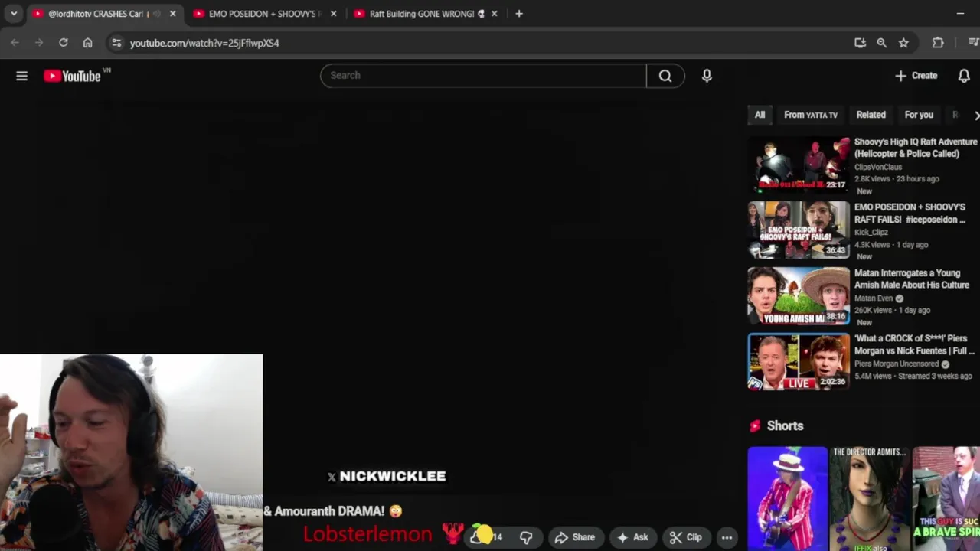980x551 pixels.
Task: Open EMO POSEIDON + SHOOVY'S RAFT FAILS thumbnail
Action: coord(799,230)
